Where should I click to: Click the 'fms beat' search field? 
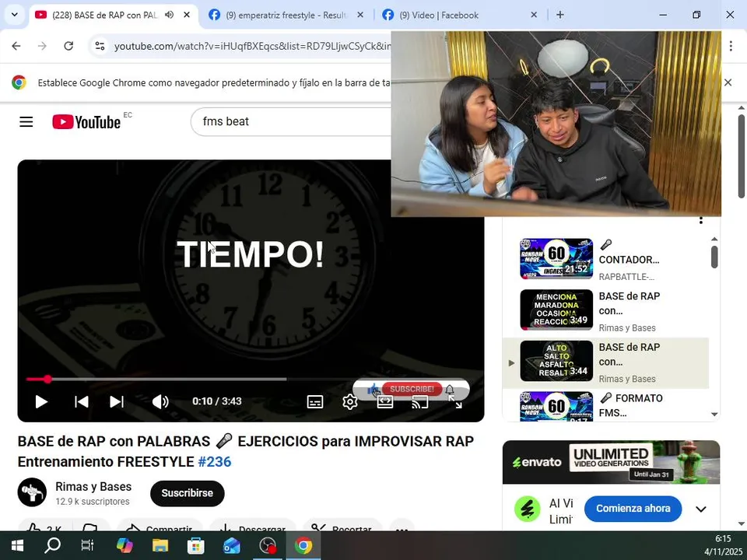click(290, 121)
